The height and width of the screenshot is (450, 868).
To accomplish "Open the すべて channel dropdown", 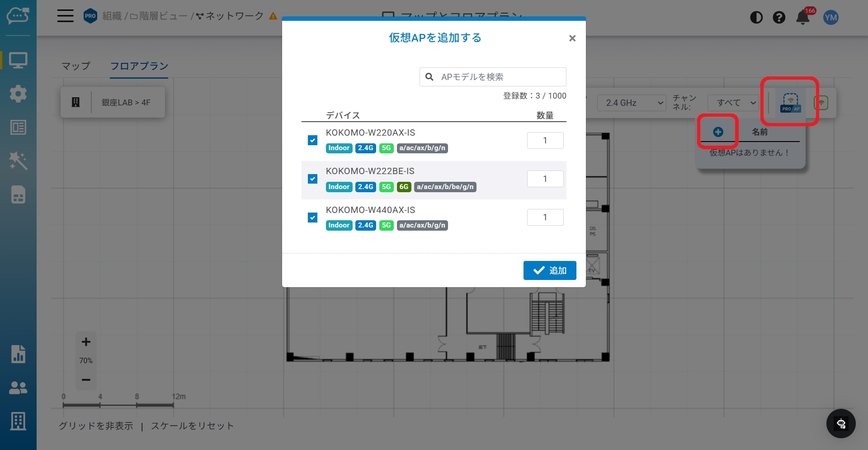I will pyautogui.click(x=733, y=103).
